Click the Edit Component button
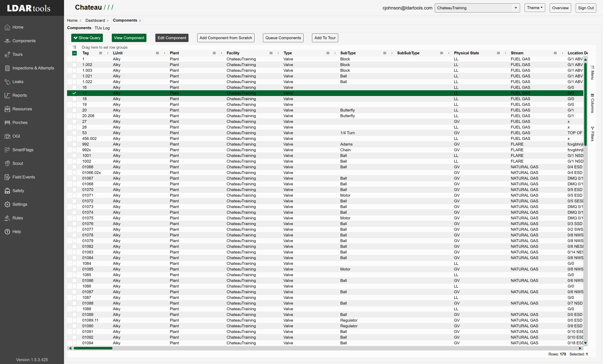 (172, 38)
